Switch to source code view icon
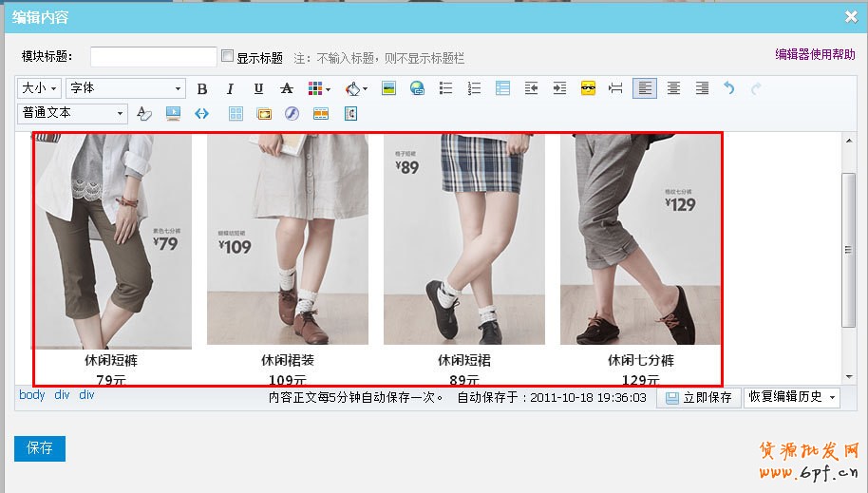This screenshot has height=493, width=868. click(x=201, y=114)
